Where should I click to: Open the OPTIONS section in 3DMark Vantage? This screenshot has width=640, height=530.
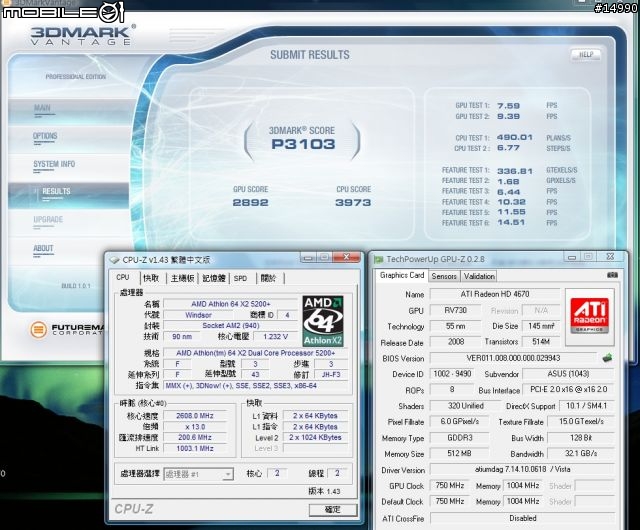point(45,136)
